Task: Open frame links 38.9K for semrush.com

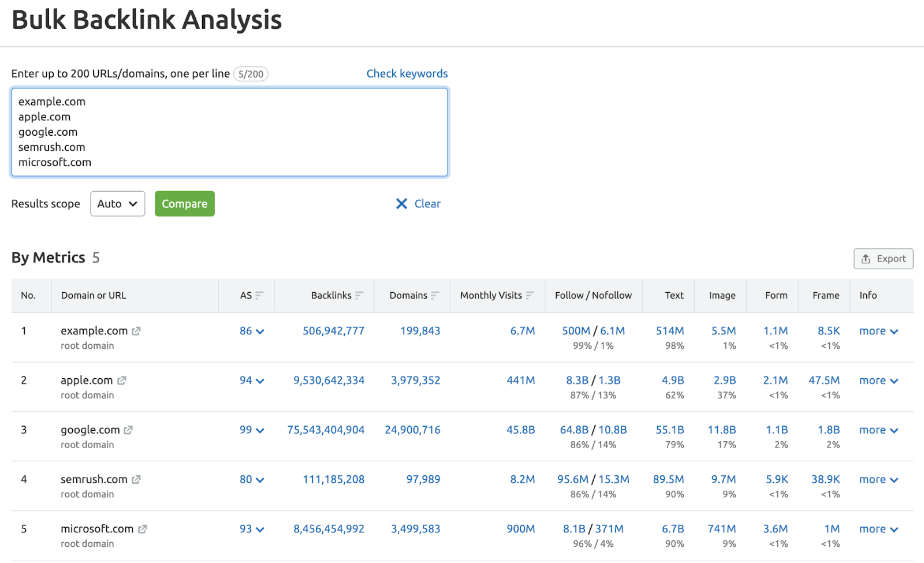Action: [826, 479]
